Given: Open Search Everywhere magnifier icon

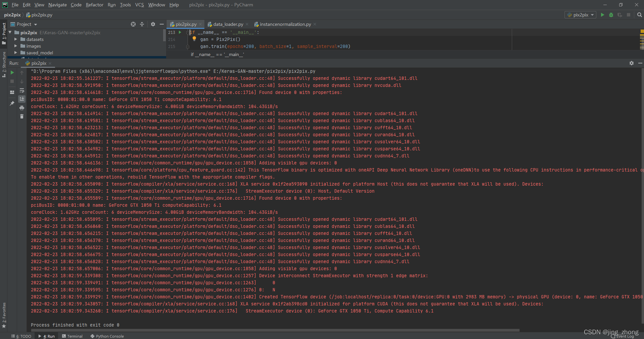Looking at the screenshot, I should (639, 15).
